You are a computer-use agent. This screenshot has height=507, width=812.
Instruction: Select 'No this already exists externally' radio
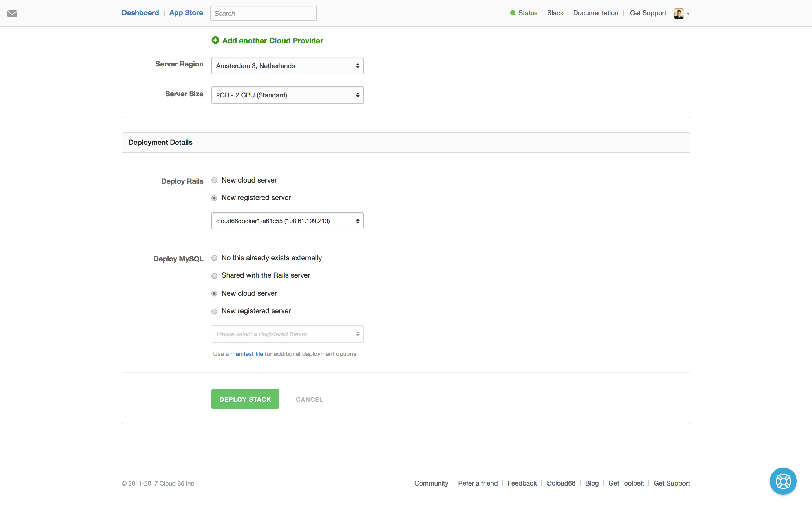click(213, 258)
